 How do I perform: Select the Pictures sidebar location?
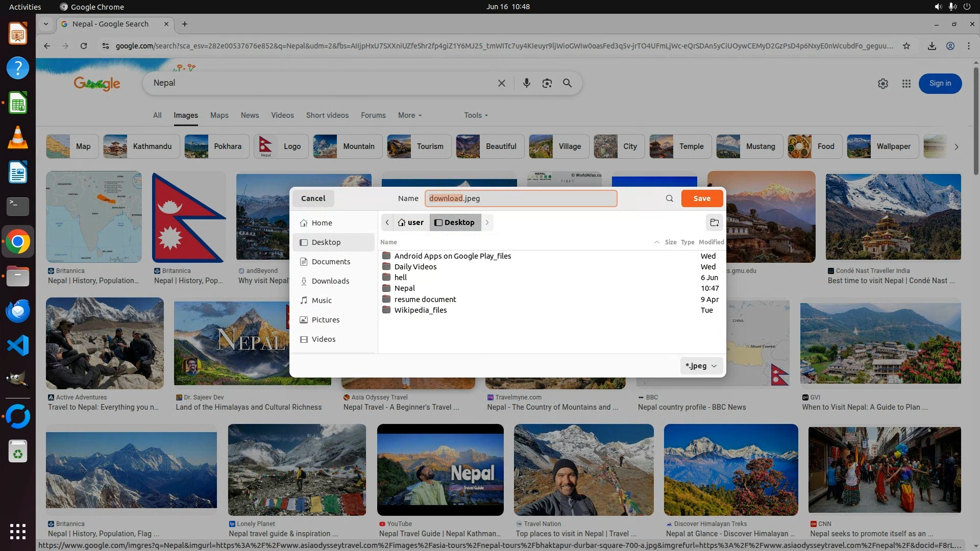click(325, 320)
